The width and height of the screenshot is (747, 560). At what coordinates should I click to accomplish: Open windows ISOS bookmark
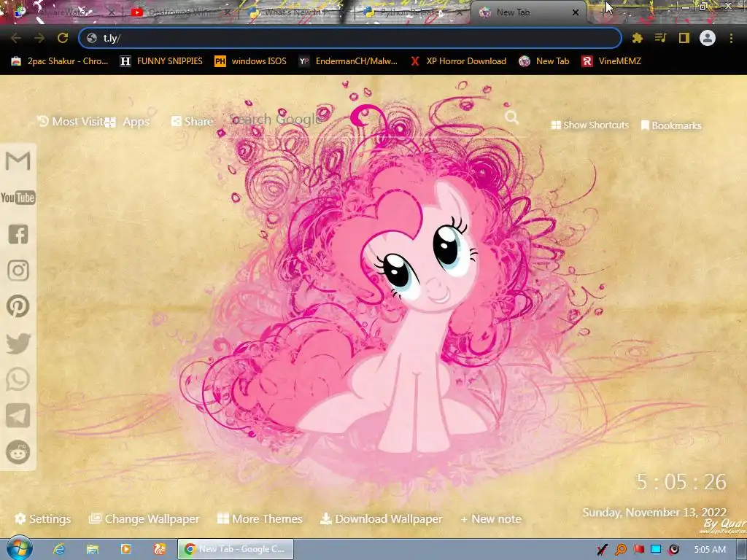251,61
